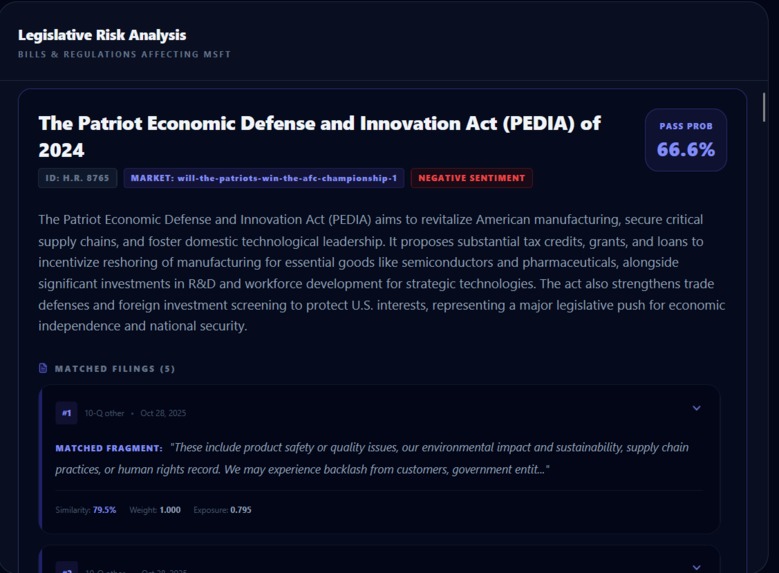Expand the second filing card chevron
779x573 pixels.
click(697, 567)
